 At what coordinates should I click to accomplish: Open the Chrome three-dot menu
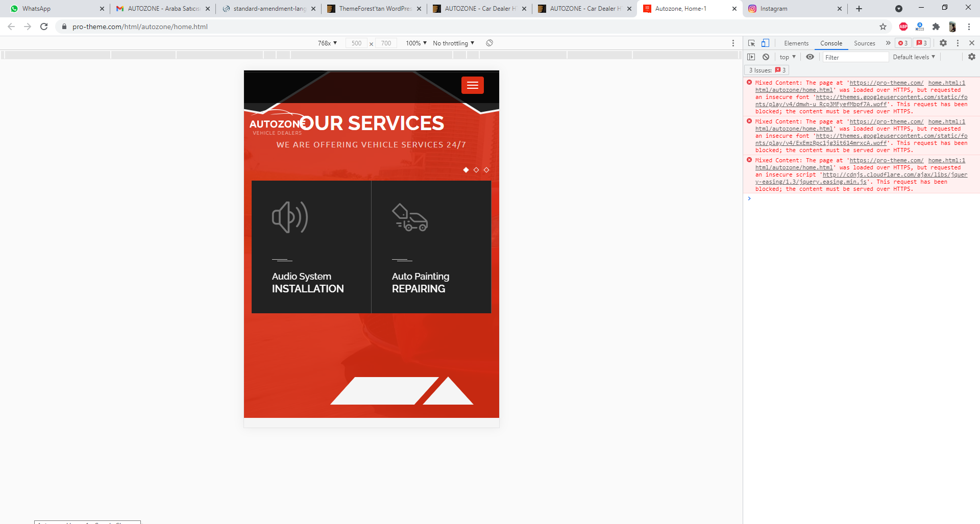[x=969, y=27]
